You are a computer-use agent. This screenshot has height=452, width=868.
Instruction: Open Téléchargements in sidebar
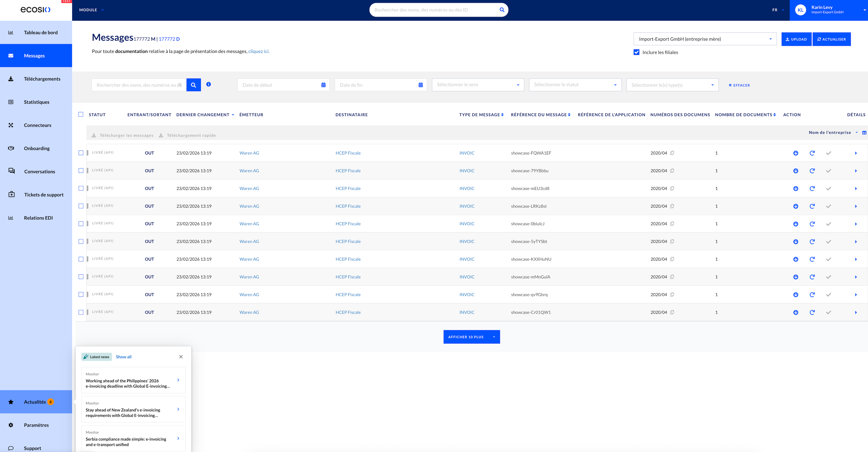click(x=36, y=79)
